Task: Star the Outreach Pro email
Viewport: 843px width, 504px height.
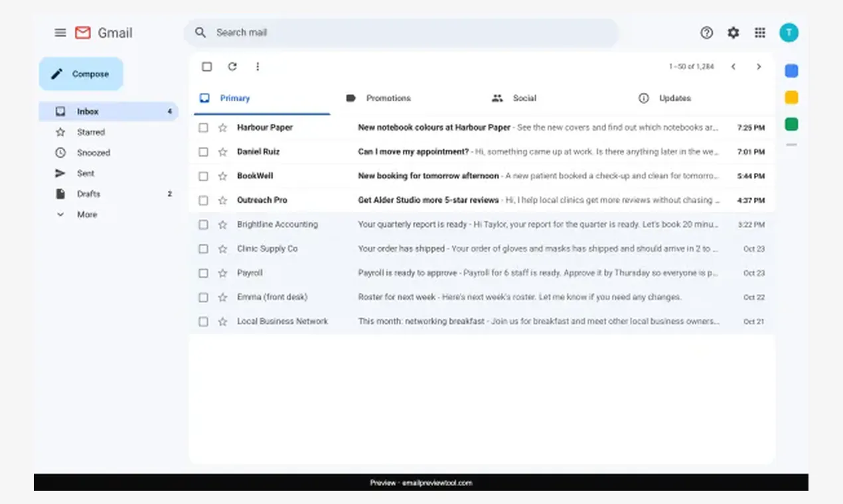Action: (x=222, y=200)
